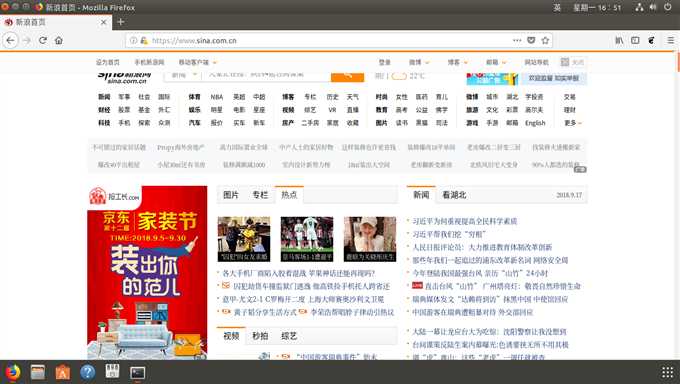Click the forward navigation arrow
The image size is (680, 384).
coord(27,40)
